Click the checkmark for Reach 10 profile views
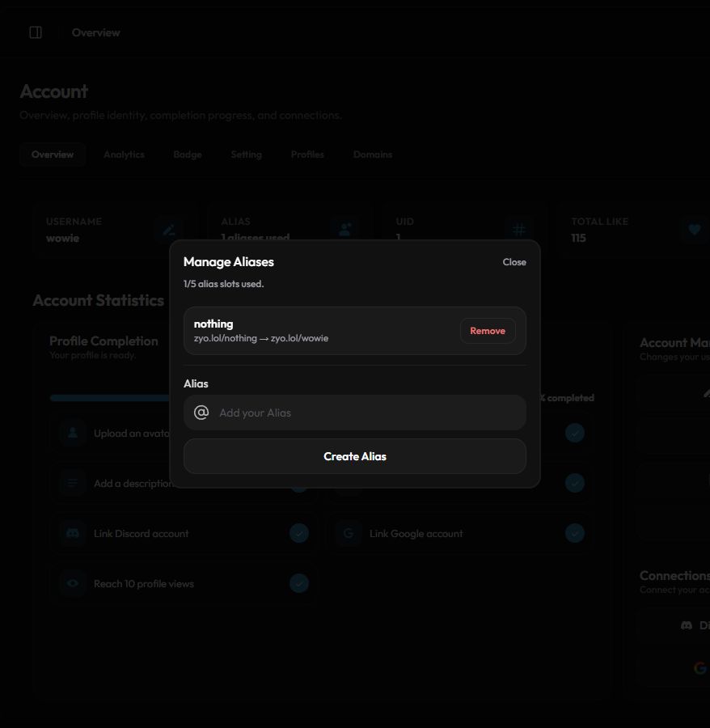This screenshot has height=728, width=710. (x=299, y=583)
